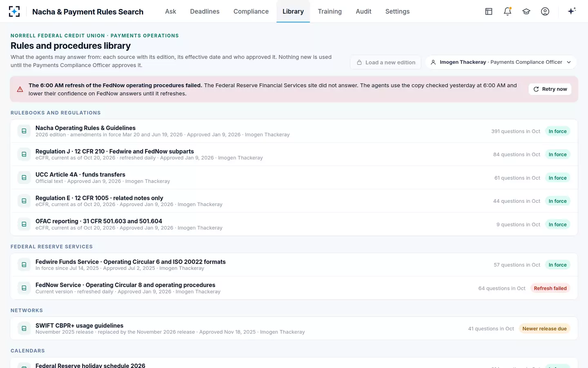
Task: Click the Refresh failed status badge
Action: (x=550, y=288)
